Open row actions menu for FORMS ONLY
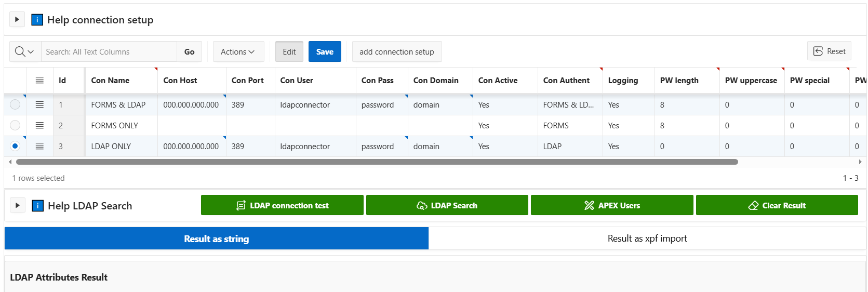 coord(39,125)
